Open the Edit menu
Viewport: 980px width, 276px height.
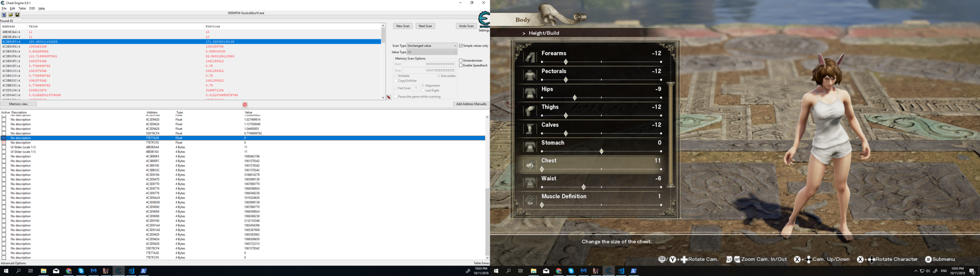coord(13,9)
